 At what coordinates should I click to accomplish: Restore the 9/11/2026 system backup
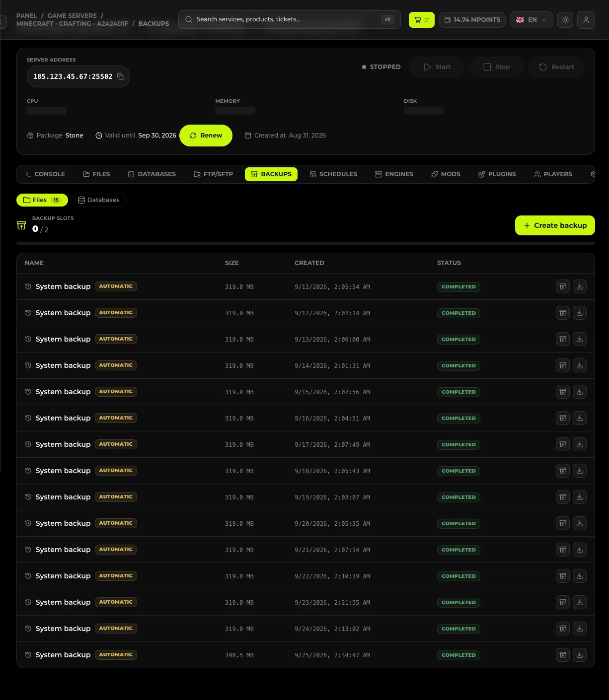point(563,286)
